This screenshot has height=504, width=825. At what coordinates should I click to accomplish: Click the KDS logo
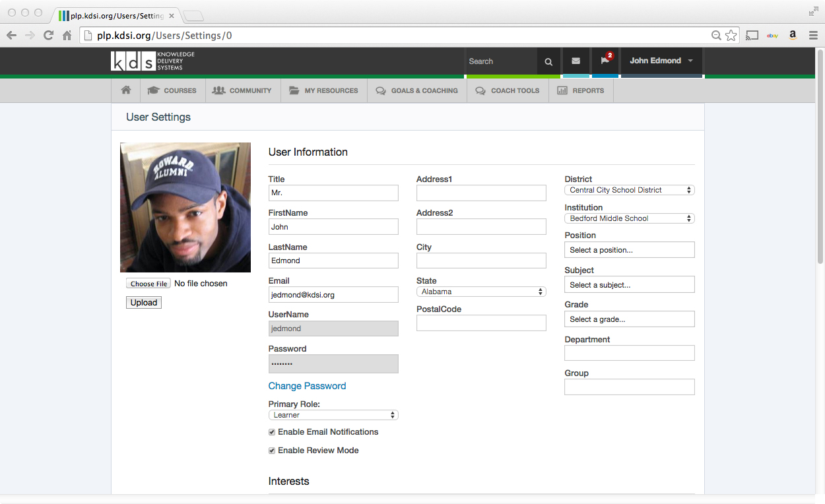click(152, 61)
